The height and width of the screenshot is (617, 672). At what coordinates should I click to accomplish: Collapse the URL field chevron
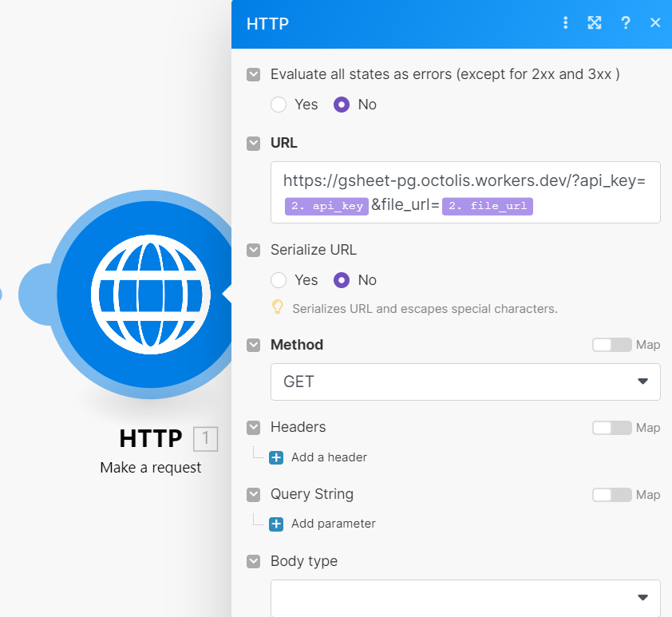tap(253, 144)
